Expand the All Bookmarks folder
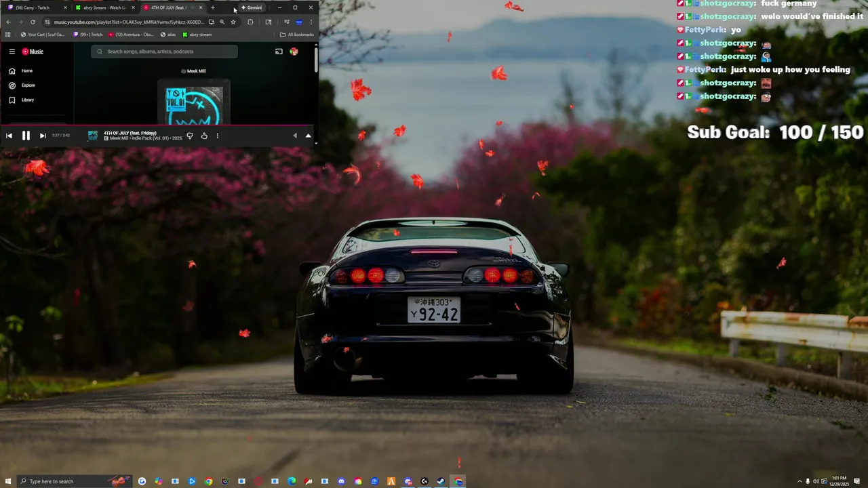This screenshot has width=868, height=488. coord(297,35)
